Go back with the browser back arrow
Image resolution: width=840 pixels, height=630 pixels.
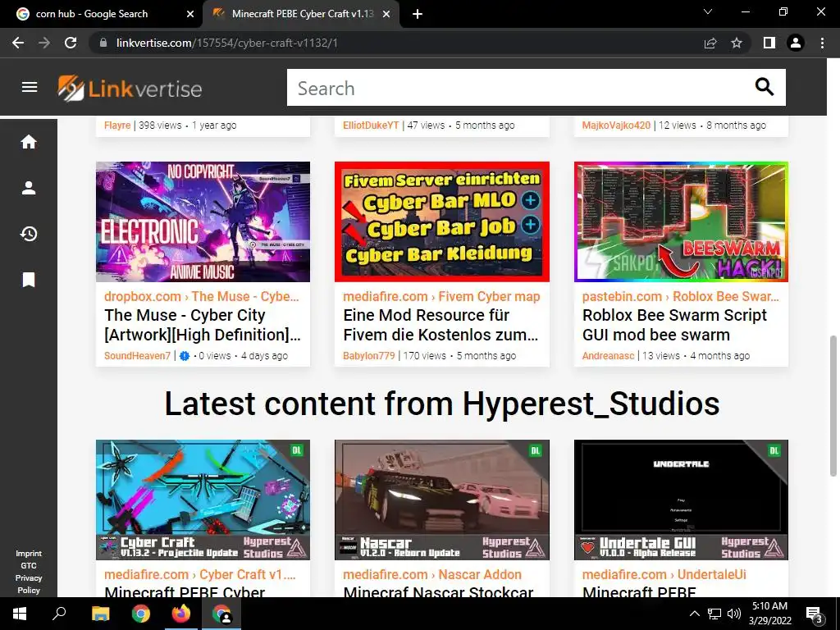(x=18, y=43)
